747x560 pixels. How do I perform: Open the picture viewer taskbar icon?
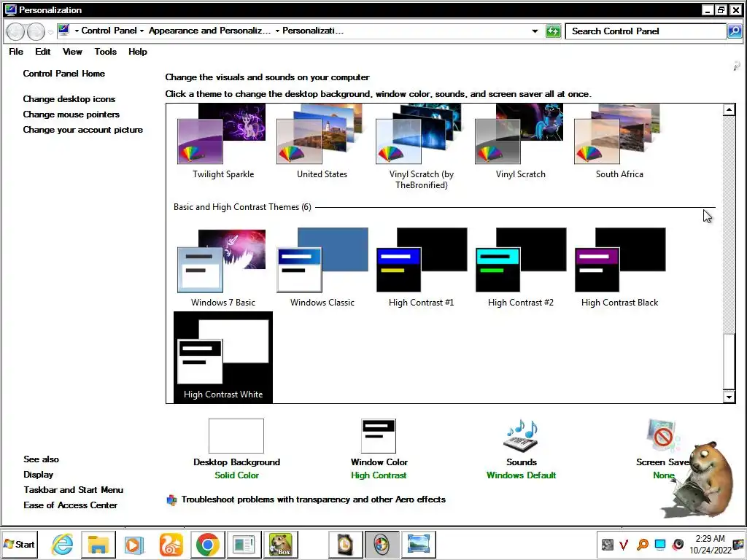(418, 544)
